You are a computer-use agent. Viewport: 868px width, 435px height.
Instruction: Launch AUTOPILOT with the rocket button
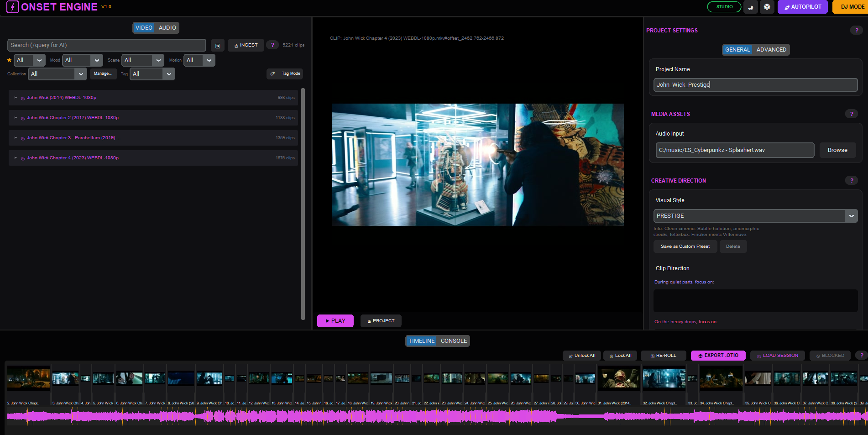802,7
